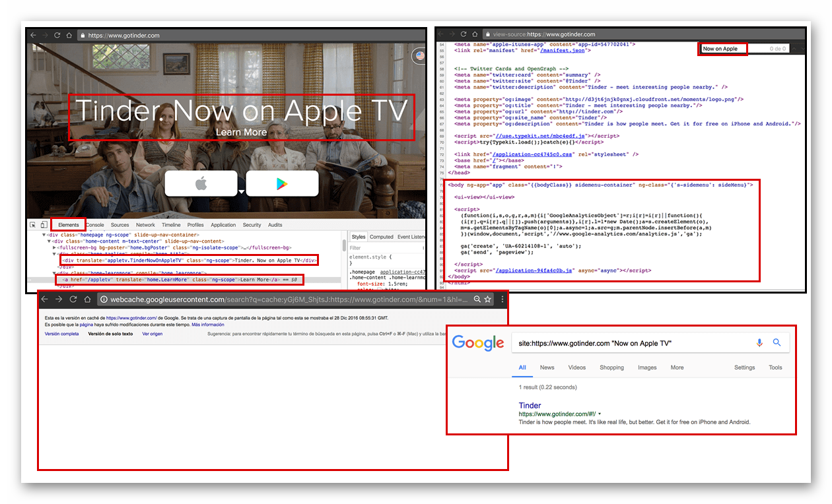Click the forward arrow in the webcache window

[x=60, y=299]
